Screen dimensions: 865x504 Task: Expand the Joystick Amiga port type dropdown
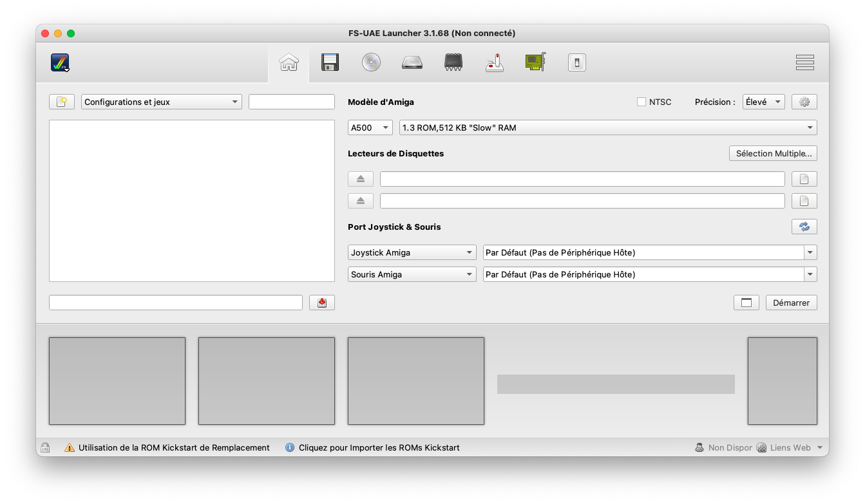(x=412, y=252)
